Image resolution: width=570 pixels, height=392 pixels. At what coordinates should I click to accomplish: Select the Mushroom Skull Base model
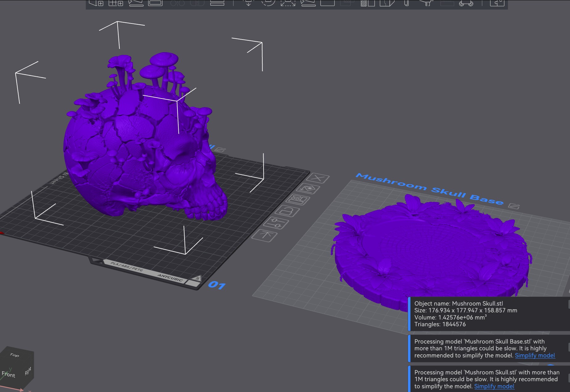pos(431,253)
